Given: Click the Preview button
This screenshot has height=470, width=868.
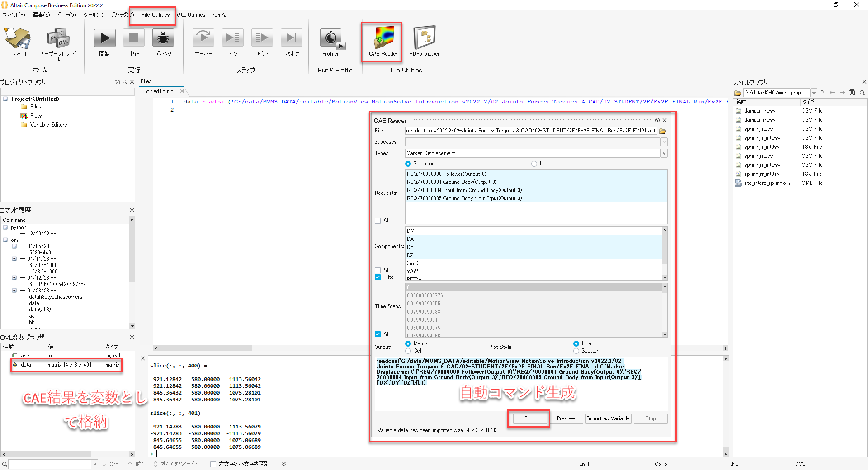Looking at the screenshot, I should tap(566, 418).
